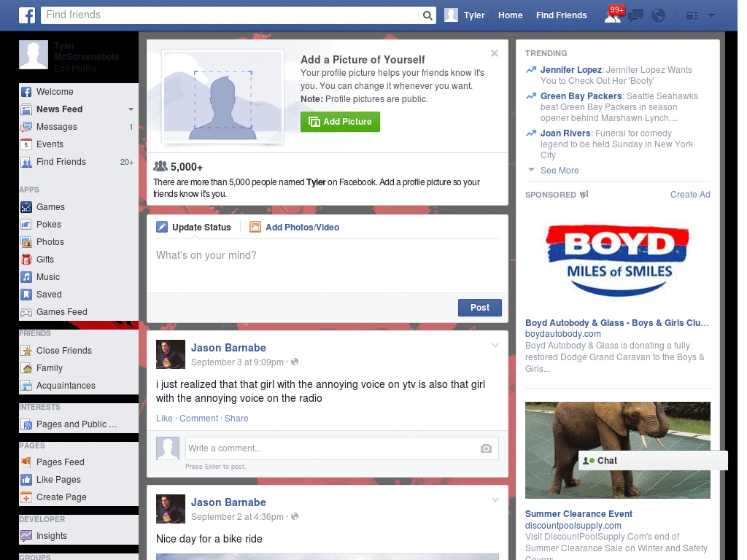Open the Games Feed controller icon
The image size is (747, 560).
pos(26,312)
